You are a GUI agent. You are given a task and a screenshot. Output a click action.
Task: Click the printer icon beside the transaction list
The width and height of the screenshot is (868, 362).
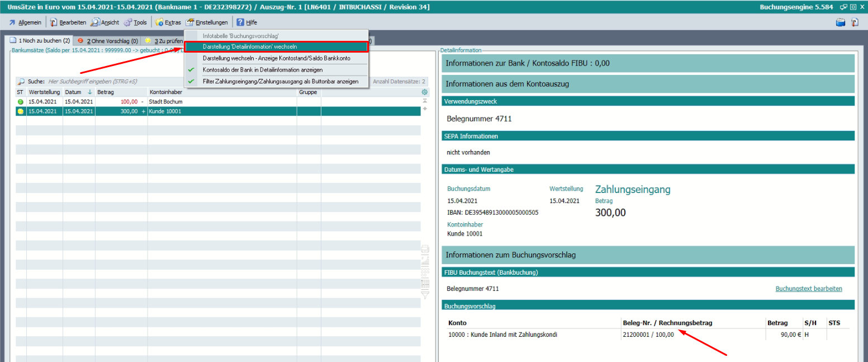425,250
